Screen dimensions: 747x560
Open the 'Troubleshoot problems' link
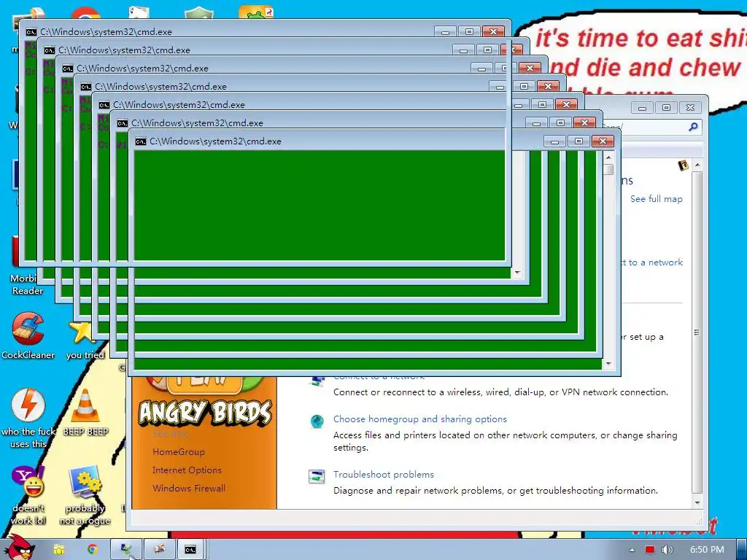tap(384, 474)
